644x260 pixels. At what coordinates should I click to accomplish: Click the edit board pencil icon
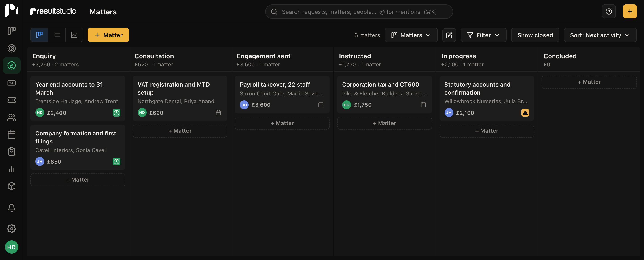(x=449, y=35)
